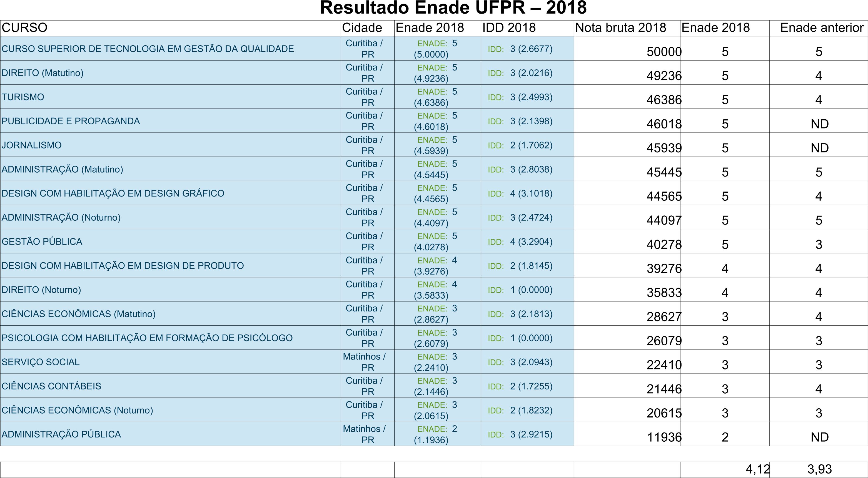
Task: Select the 'JORNALISMO' course cell
Action: click(171, 145)
